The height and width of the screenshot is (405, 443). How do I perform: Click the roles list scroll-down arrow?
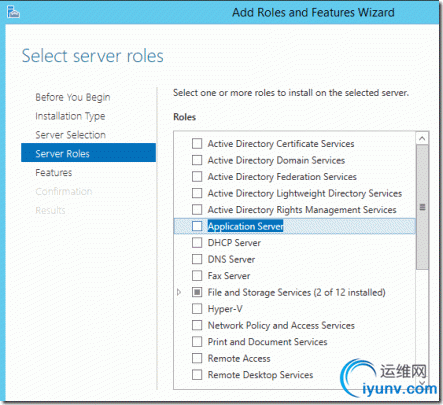422,383
